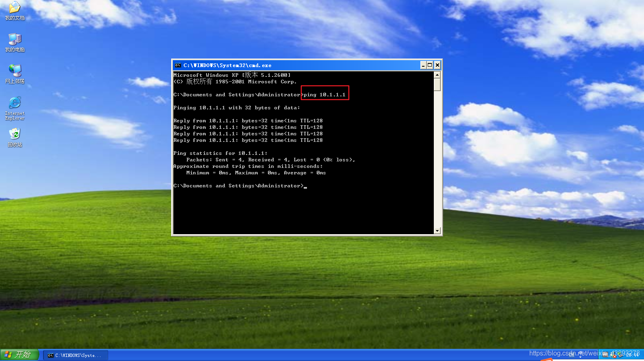
Task: Click the 开始 Start button
Action: pos(19,355)
